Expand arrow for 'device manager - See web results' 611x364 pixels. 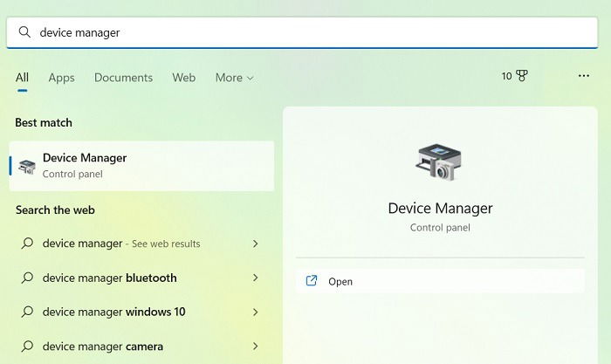[255, 244]
